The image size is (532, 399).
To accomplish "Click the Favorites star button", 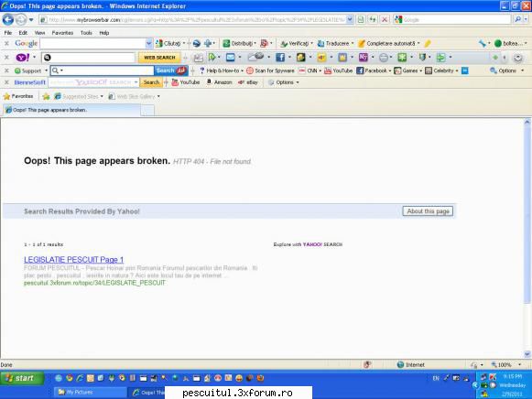I will [18, 96].
